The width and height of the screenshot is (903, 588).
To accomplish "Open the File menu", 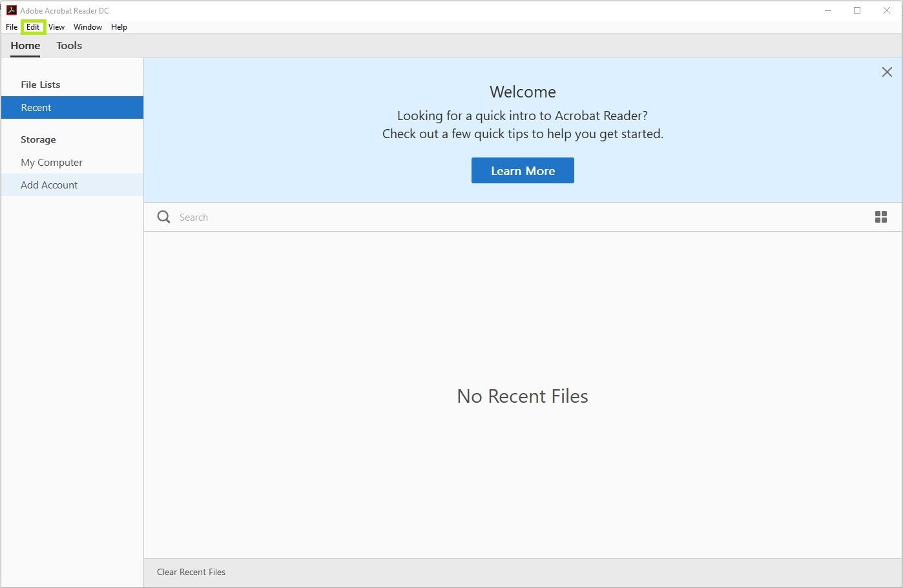I will point(12,27).
